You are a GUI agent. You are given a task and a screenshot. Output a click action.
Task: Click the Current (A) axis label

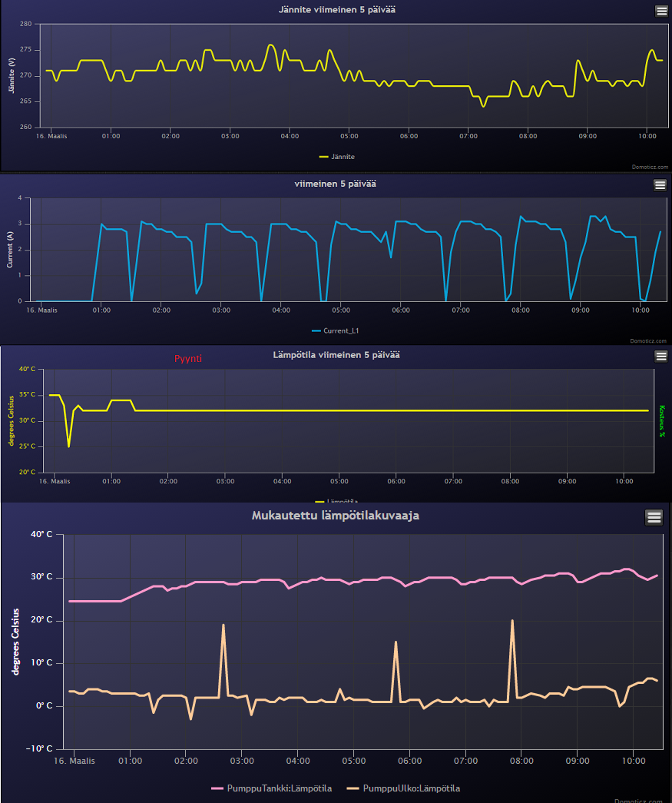pos(10,250)
